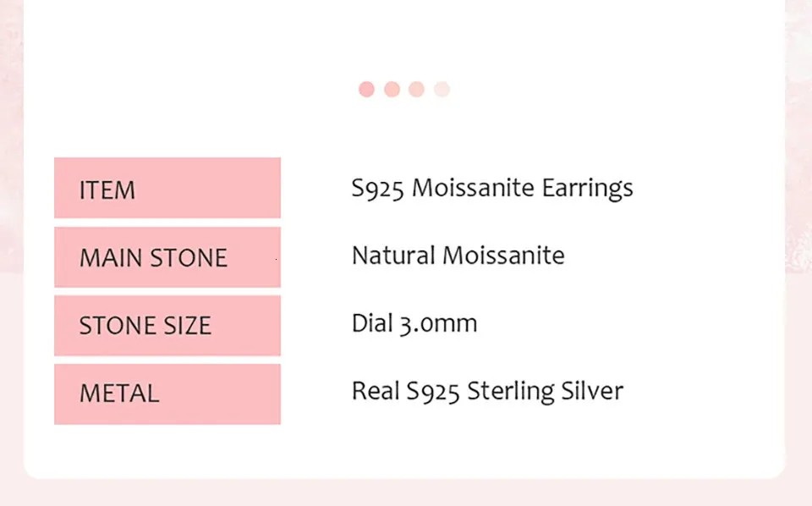
Task: Select the Natural Moissanite value text
Action: (458, 256)
